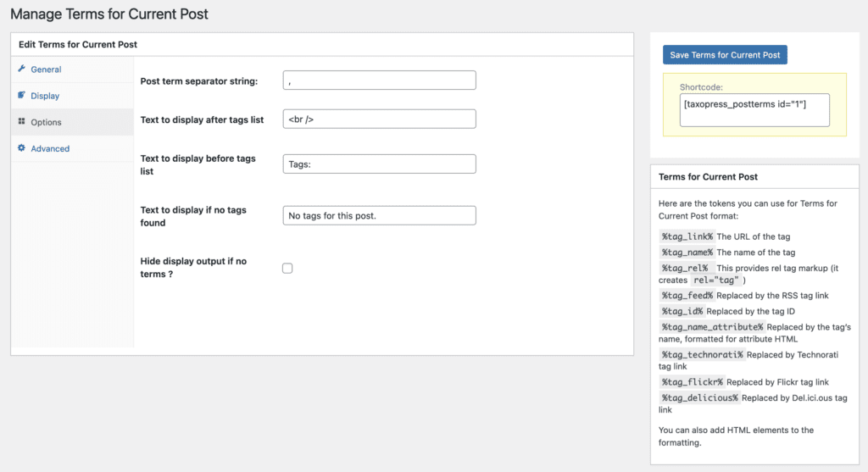Viewport: 868px width, 472px height.
Task: Click the %tag_name_attribute% token
Action: point(712,327)
